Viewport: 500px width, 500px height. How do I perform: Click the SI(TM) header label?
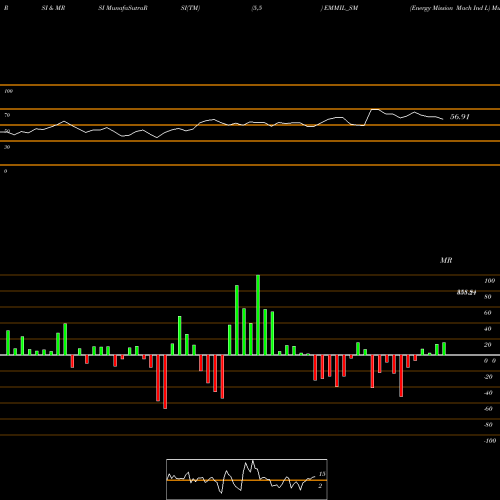pyautogui.click(x=190, y=8)
